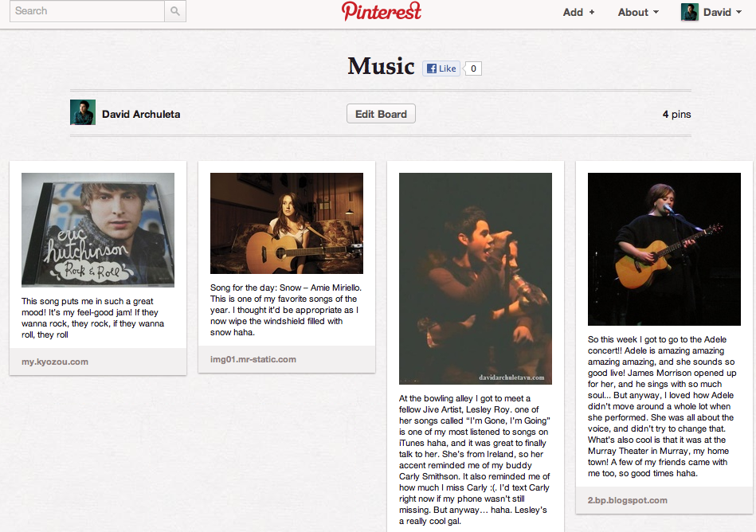Type in the Search field

tap(86, 11)
